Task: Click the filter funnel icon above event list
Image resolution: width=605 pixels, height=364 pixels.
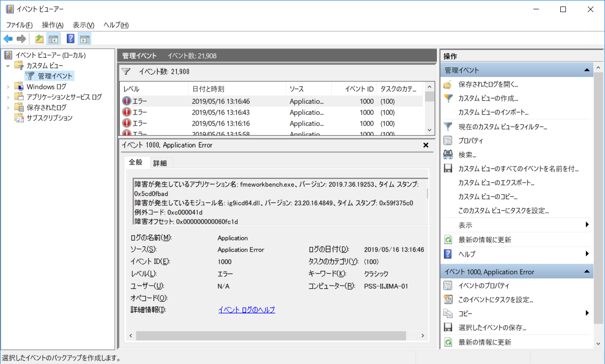Action: (x=126, y=72)
